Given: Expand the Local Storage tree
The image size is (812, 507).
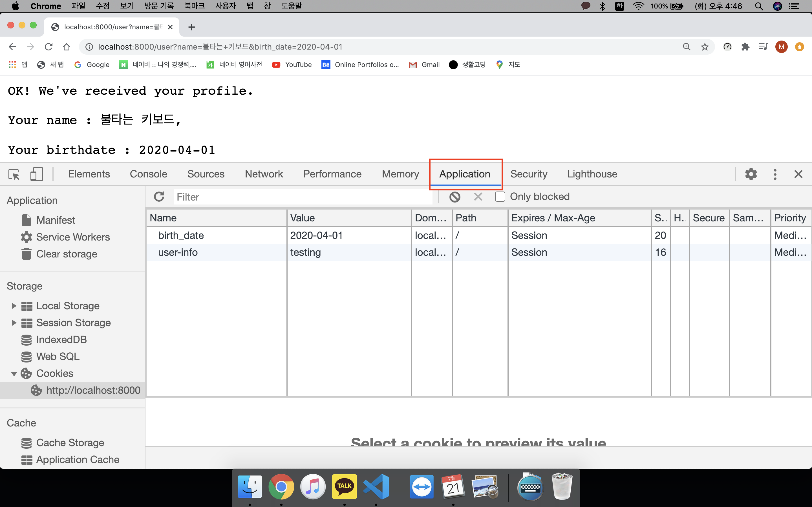Looking at the screenshot, I should [x=14, y=306].
